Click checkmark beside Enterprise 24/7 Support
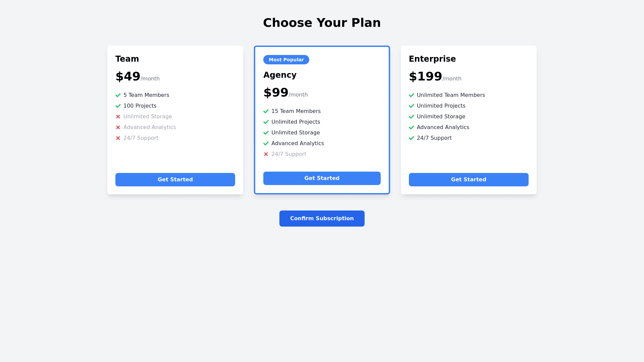 (412, 138)
